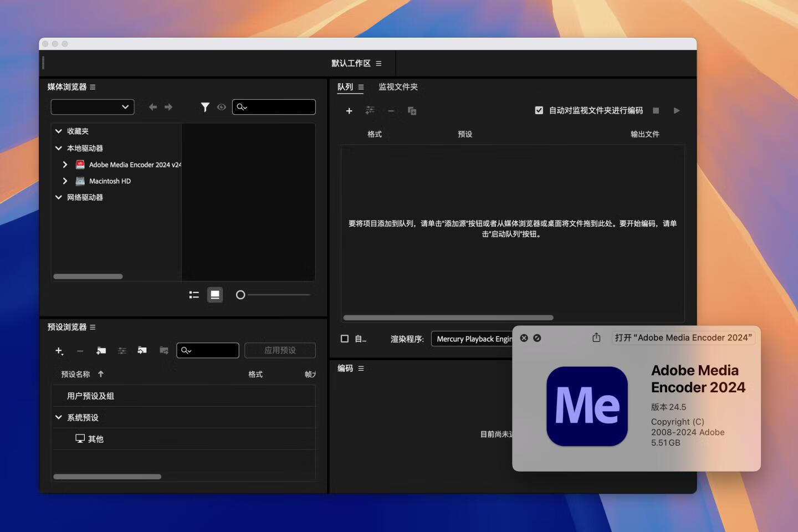The image size is (798, 532).
Task: Switch Media Browser to thumbnail view
Action: pos(215,295)
